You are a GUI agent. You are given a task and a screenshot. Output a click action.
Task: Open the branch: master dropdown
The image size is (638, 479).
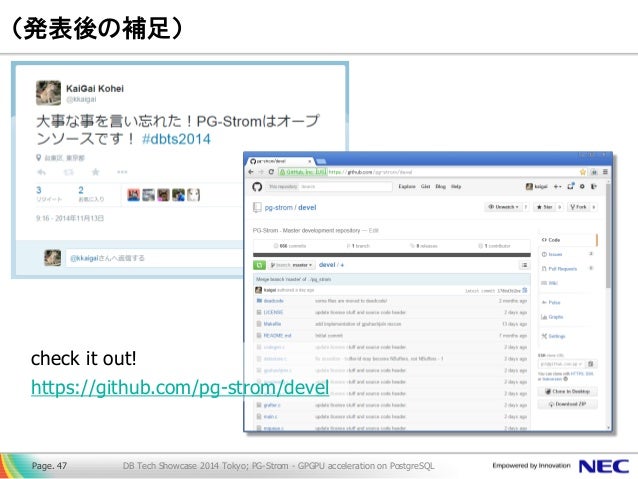292,265
